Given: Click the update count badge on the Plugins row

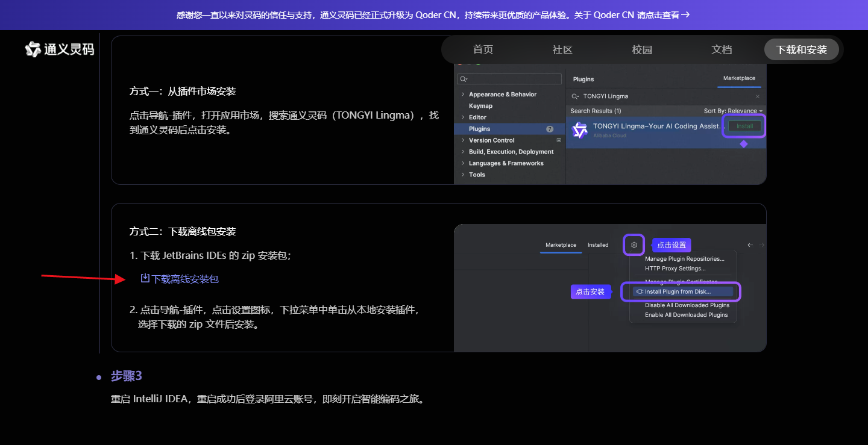Looking at the screenshot, I should click(550, 129).
